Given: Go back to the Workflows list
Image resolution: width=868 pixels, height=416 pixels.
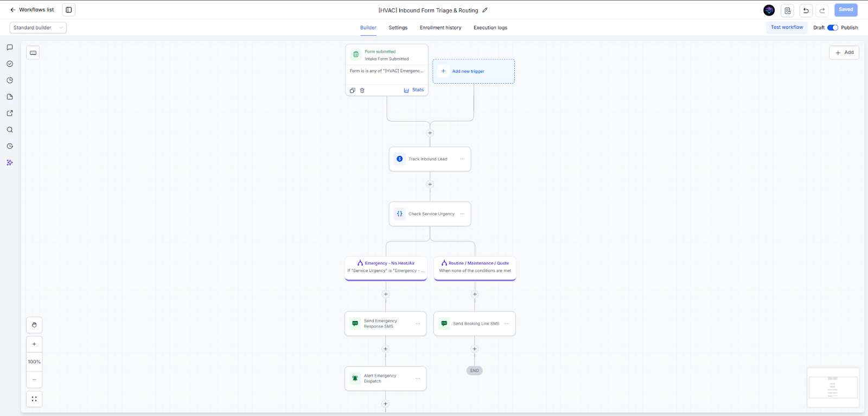Looking at the screenshot, I should (x=32, y=10).
